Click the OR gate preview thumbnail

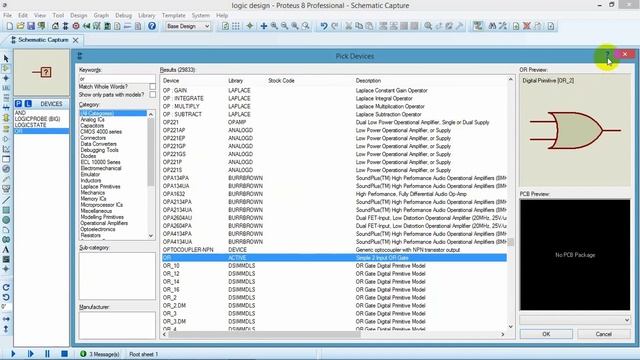pyautogui.click(x=575, y=130)
